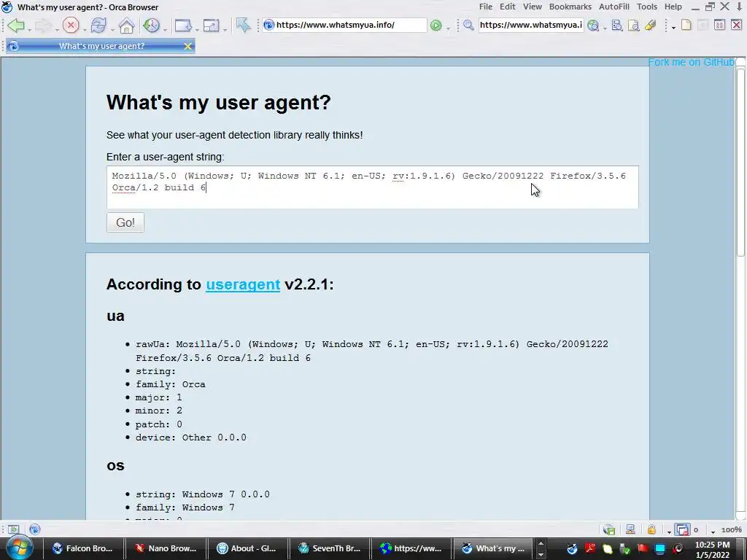Click the document search preview icon
The width and height of the screenshot is (747, 560).
coord(634,26)
